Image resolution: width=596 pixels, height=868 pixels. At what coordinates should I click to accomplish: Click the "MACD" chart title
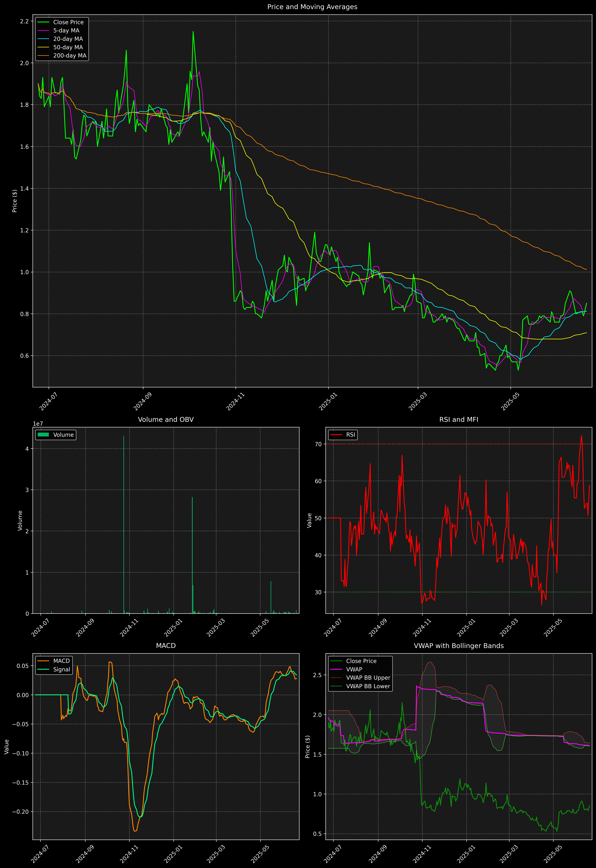pos(166,646)
